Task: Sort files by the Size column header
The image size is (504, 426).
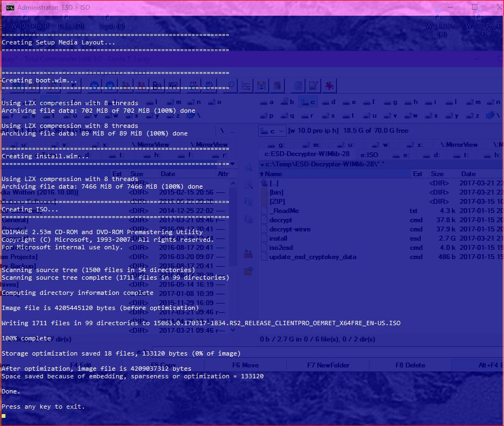Action: click(437, 174)
